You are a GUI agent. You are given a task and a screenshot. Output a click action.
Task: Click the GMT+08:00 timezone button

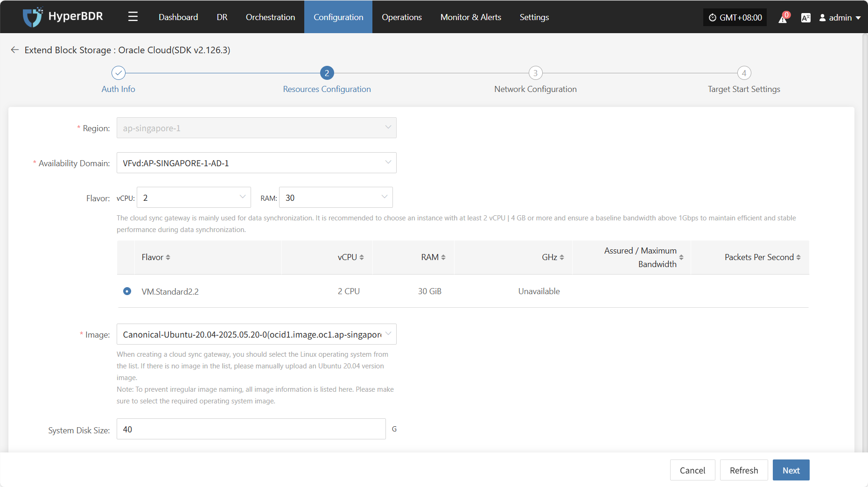[x=735, y=18]
